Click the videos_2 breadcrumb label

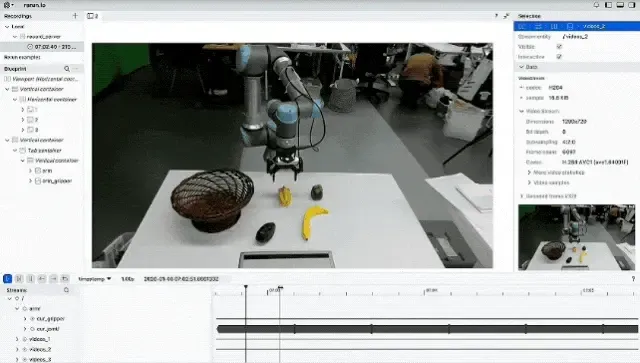click(x=594, y=26)
